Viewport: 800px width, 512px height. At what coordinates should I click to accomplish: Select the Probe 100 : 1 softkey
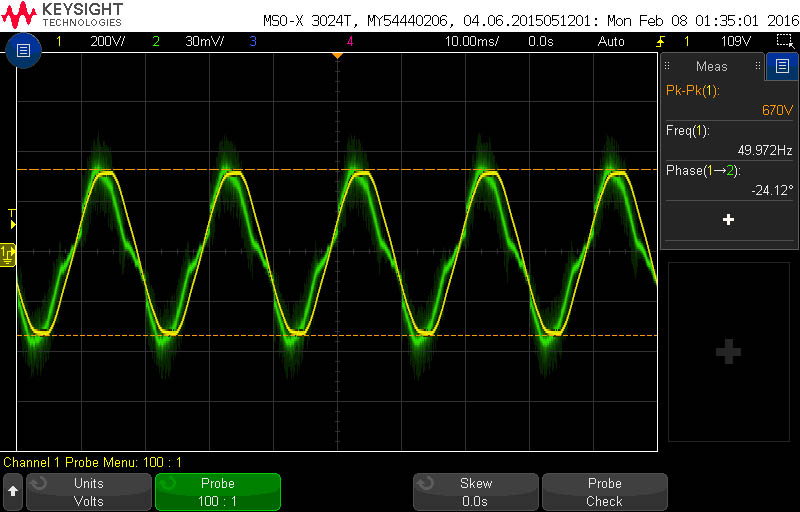pyautogui.click(x=218, y=492)
